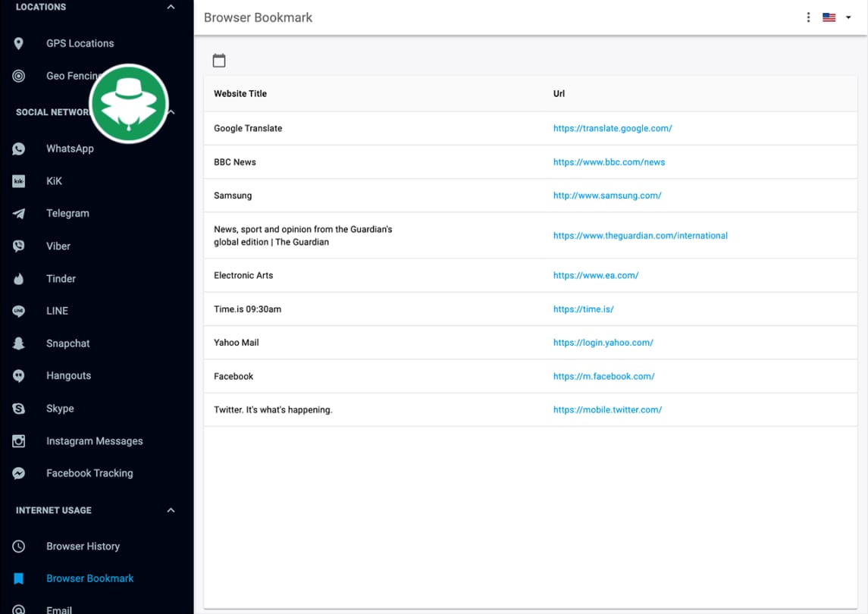Click the Viber icon in the sidebar
This screenshot has width=868, height=614.
click(18, 246)
